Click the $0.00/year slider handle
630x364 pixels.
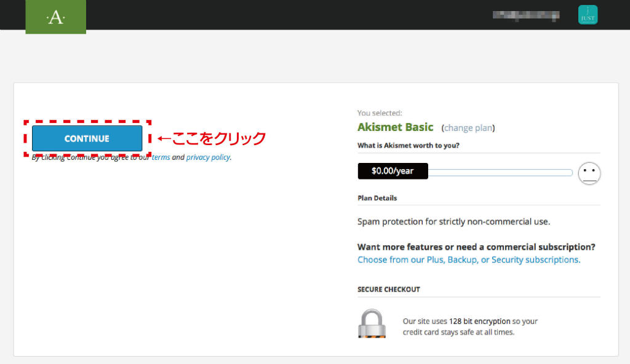393,171
